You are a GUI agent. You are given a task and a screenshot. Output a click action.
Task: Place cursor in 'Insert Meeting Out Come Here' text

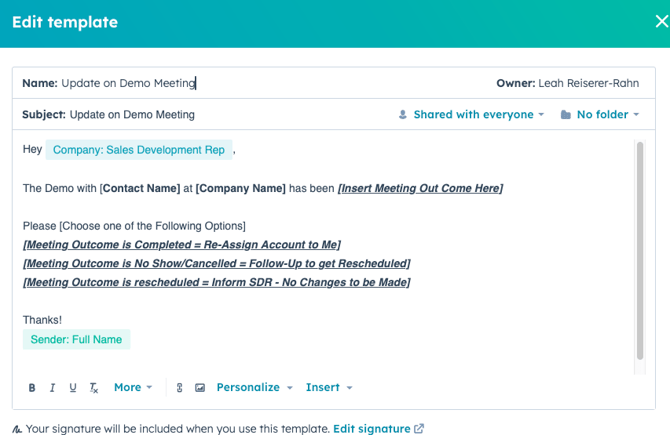coord(420,188)
